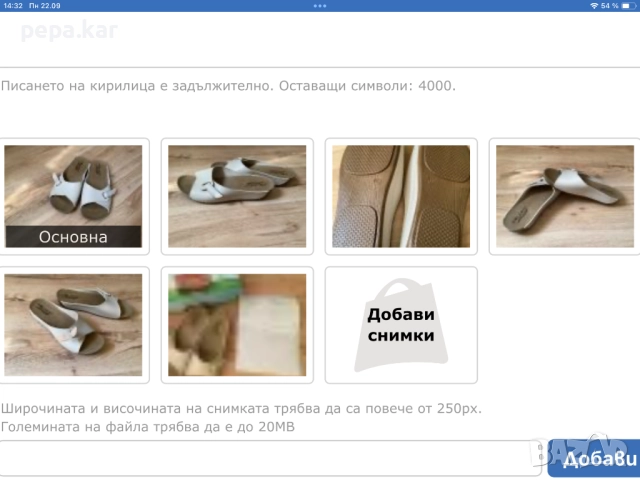640x480 pixels.
Task: Tap the Wi-Fi icon in status bar
Action: [594, 6]
